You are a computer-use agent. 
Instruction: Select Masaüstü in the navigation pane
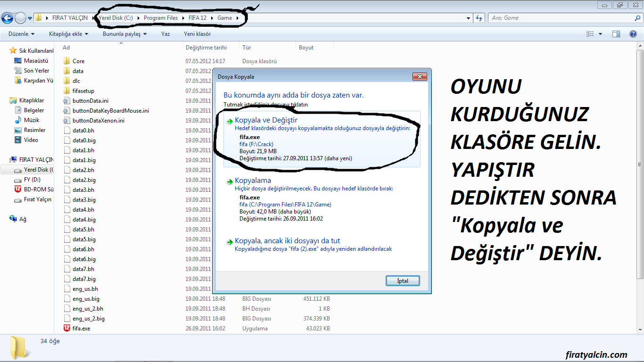(36, 61)
